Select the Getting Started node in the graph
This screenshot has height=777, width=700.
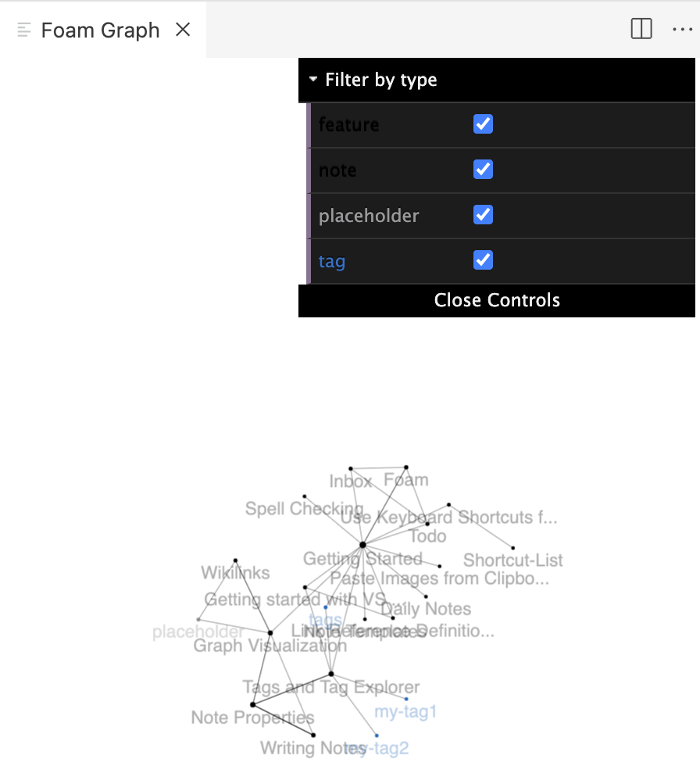point(363,545)
